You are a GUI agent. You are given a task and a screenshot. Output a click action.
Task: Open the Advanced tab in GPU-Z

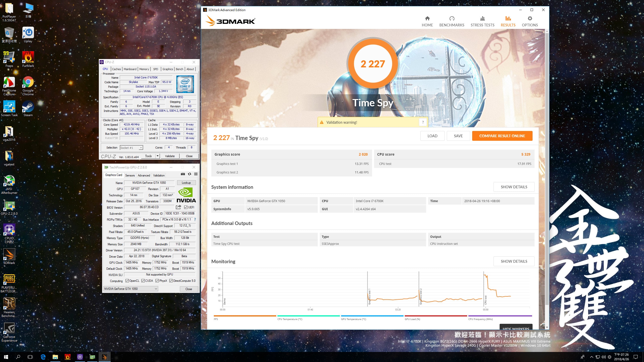[x=144, y=175]
